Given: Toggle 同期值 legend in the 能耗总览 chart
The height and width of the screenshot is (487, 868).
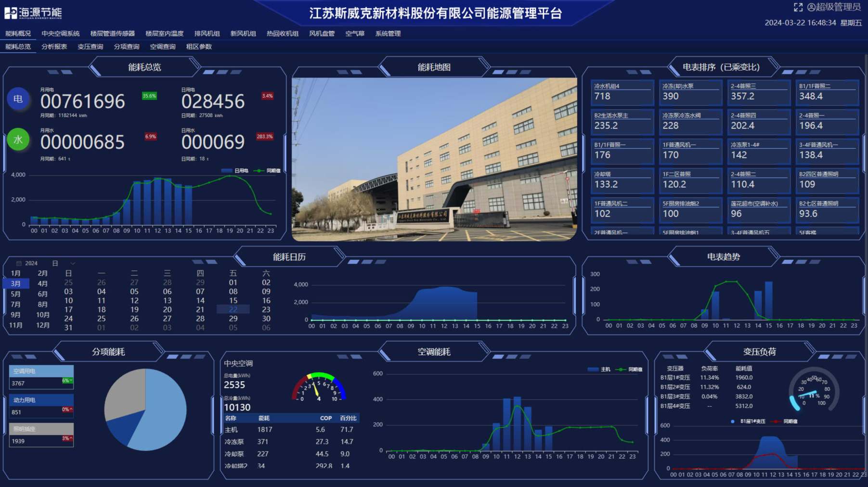Looking at the screenshot, I should [267, 171].
